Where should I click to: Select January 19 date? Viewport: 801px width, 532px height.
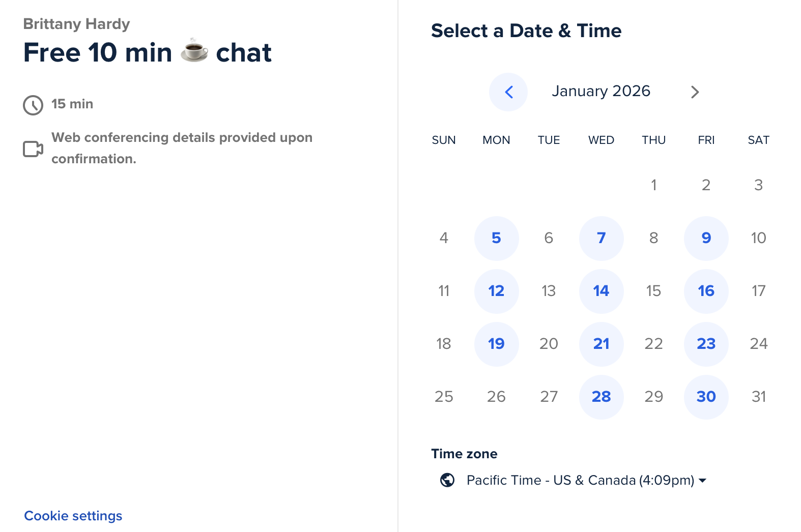[496, 344]
